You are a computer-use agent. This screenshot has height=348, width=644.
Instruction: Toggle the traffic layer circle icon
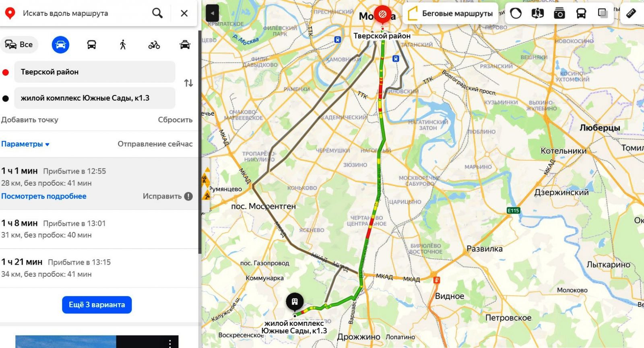pyautogui.click(x=516, y=13)
